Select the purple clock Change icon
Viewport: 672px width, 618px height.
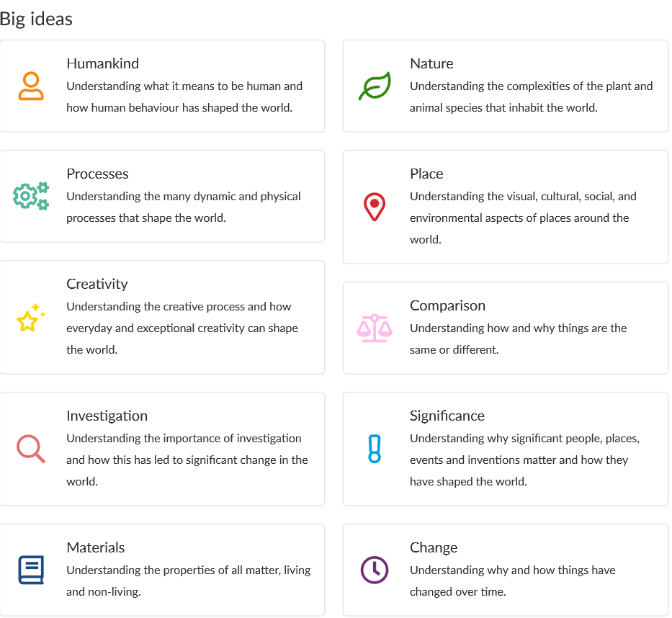375,570
